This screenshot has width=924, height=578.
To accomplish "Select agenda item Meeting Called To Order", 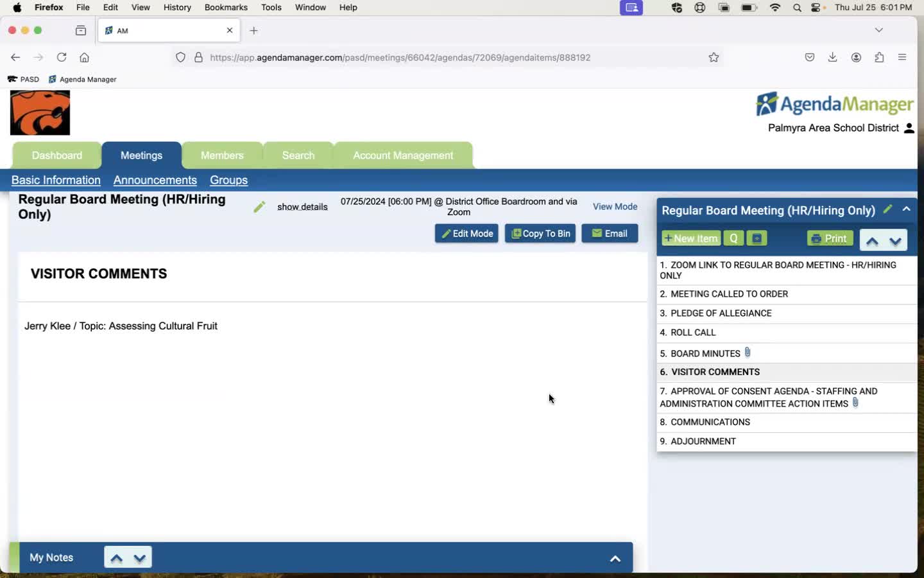I will pos(787,294).
